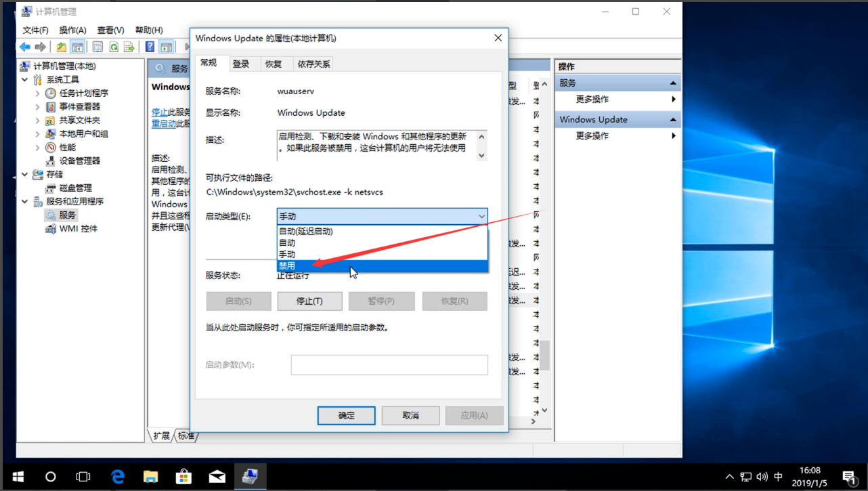Toggle the Show/Hide Console Tree toolbar icon

pyautogui.click(x=77, y=46)
